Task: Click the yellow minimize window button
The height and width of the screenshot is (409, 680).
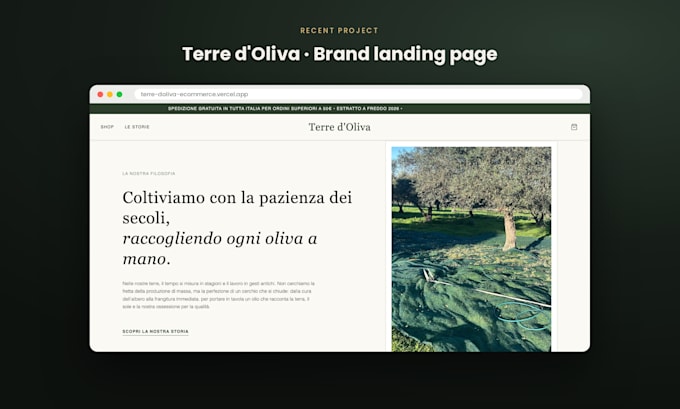Action: pyautogui.click(x=110, y=94)
